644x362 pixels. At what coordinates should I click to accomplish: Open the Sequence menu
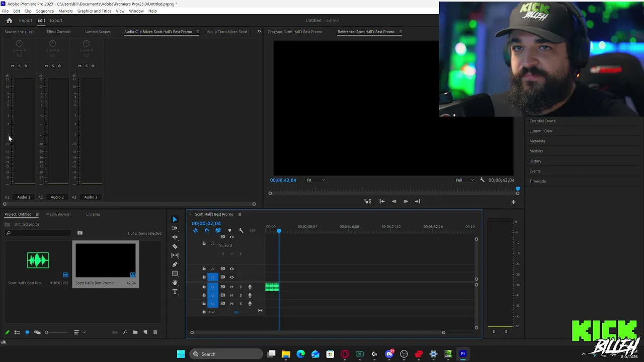45,11
